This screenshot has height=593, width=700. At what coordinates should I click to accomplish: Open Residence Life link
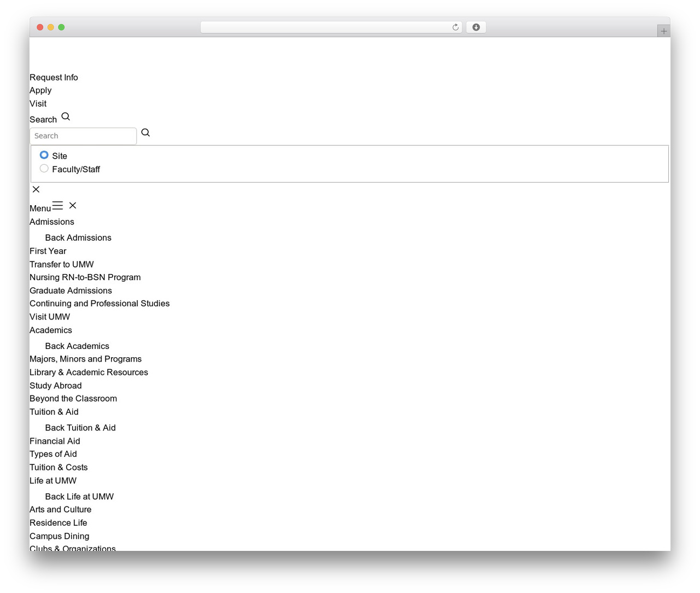[59, 523]
